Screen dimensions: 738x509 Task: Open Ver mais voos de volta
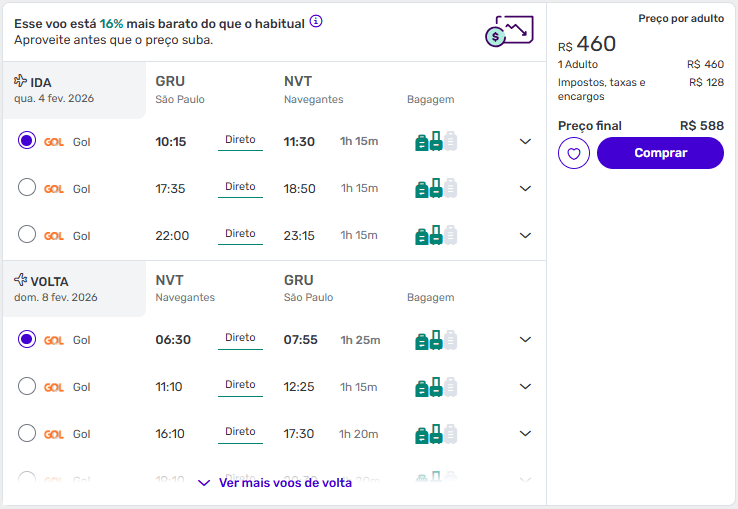point(275,483)
